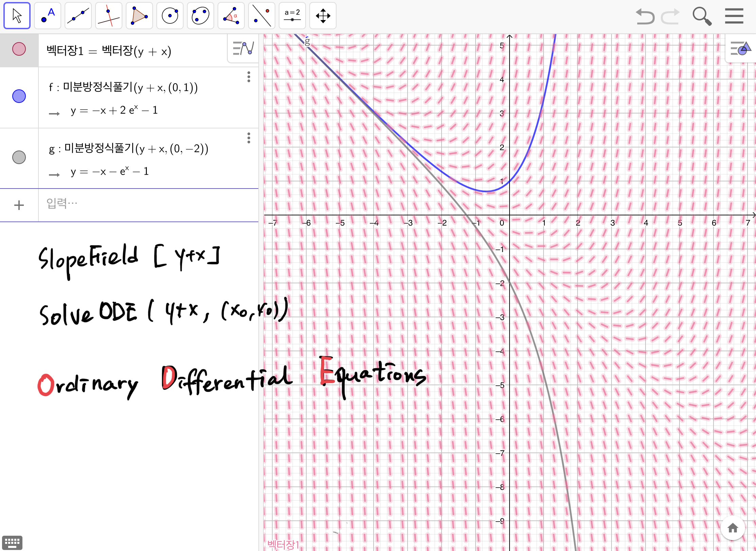756x551 pixels.
Task: Select the Move Graphics View tool
Action: point(323,16)
